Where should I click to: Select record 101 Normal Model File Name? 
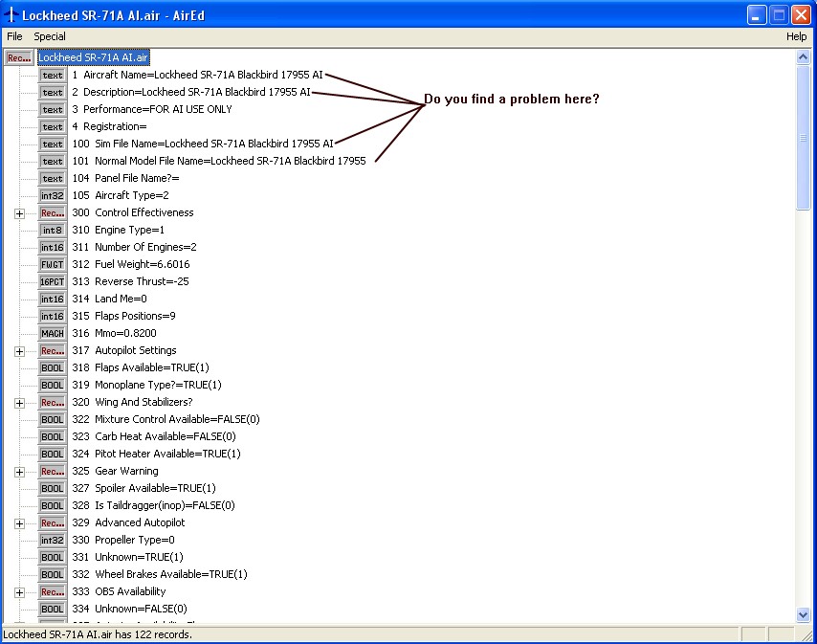[x=219, y=161]
